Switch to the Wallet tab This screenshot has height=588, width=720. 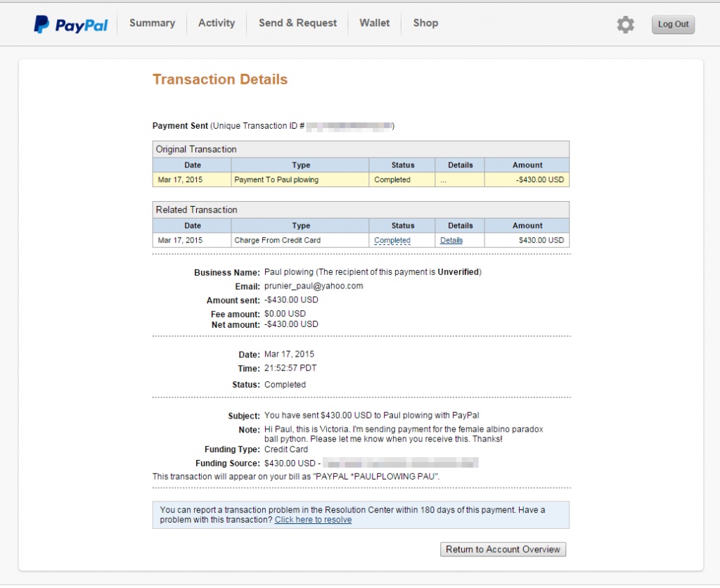pos(374,23)
